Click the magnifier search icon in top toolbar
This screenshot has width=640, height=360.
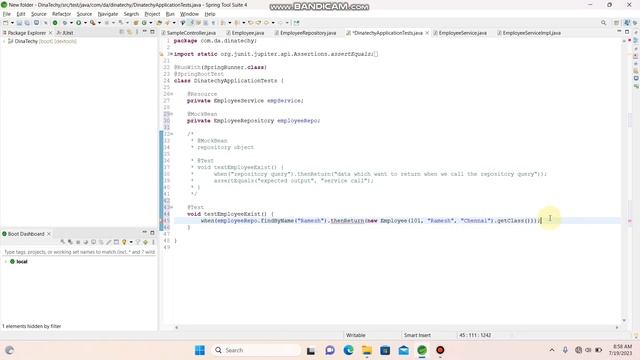tap(603, 23)
